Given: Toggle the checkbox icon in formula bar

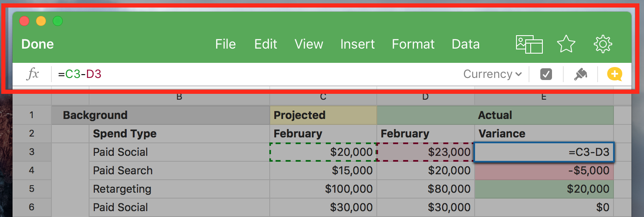Looking at the screenshot, I should click(546, 74).
